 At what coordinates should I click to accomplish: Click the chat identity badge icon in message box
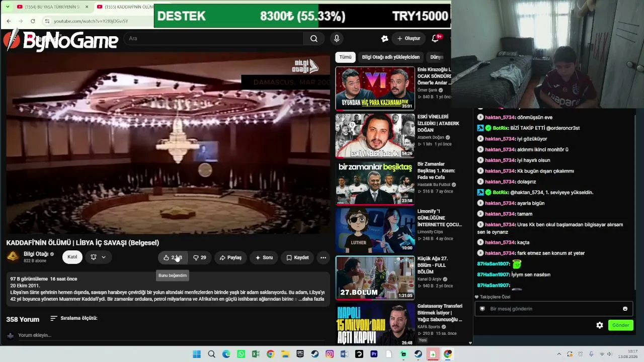tap(482, 309)
